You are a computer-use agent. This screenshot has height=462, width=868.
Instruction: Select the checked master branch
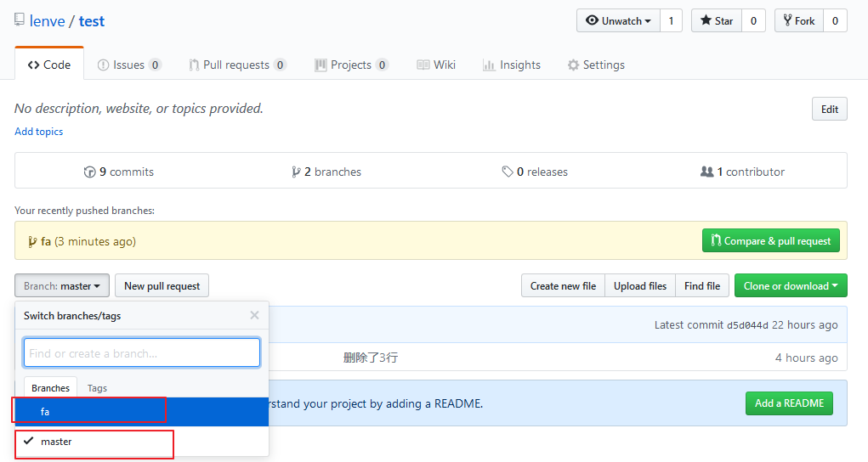142,442
